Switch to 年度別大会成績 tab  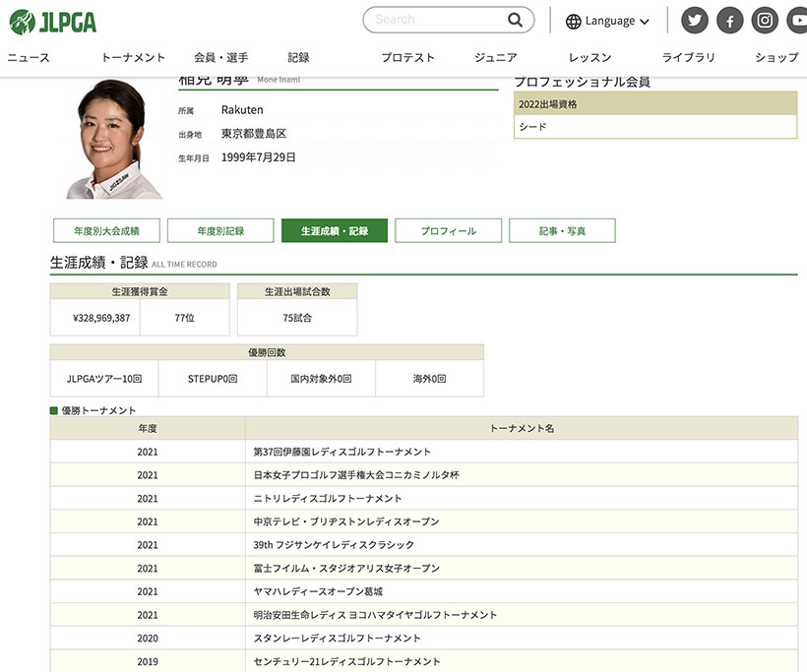coord(106,231)
